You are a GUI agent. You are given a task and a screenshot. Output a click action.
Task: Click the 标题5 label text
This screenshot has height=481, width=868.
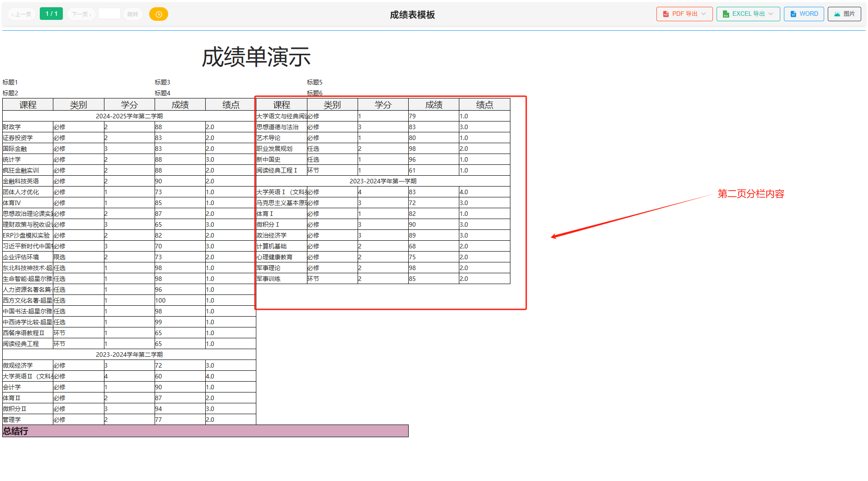(x=315, y=82)
